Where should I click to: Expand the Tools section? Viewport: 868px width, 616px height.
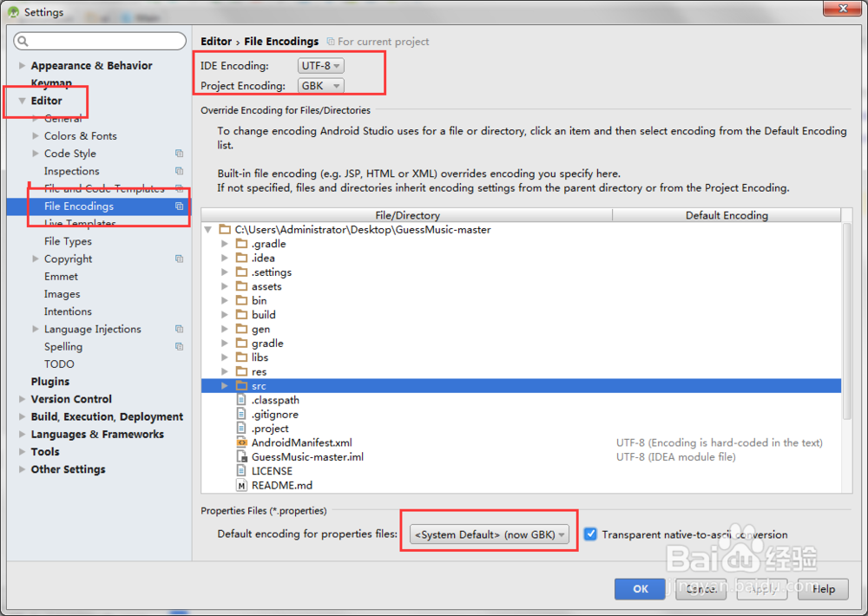(x=23, y=452)
